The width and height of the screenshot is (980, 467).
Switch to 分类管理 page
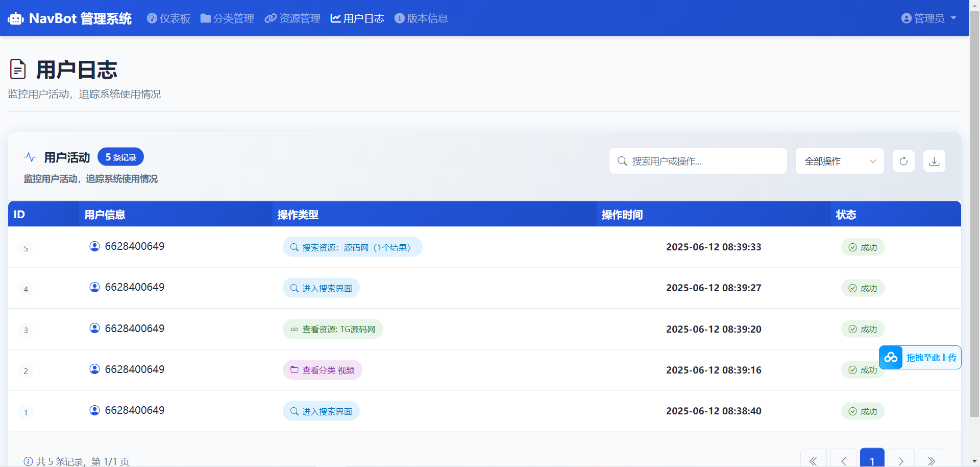pyautogui.click(x=227, y=18)
